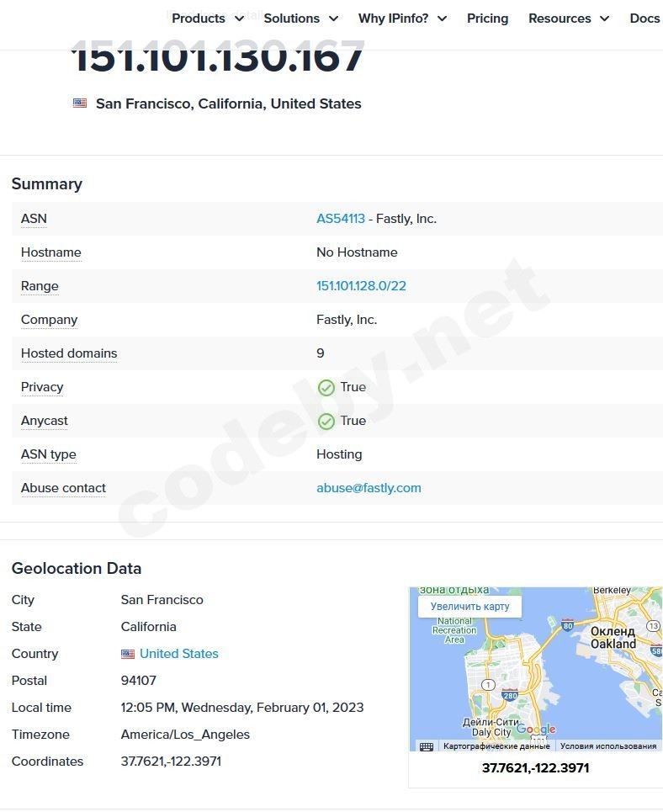Open the Условия использования map terms link
The height and width of the screenshot is (812, 663).
(x=608, y=746)
